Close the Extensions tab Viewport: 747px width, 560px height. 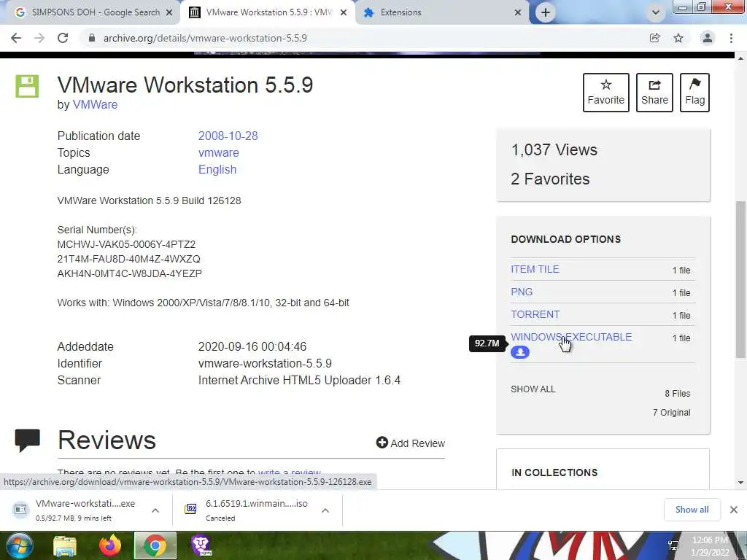click(518, 12)
